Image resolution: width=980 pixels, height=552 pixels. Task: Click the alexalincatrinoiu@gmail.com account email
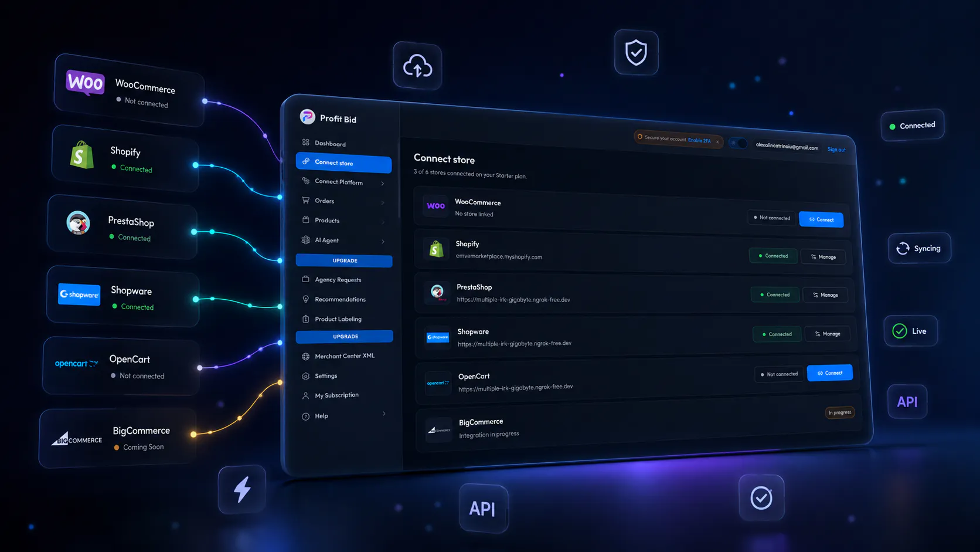coord(787,146)
